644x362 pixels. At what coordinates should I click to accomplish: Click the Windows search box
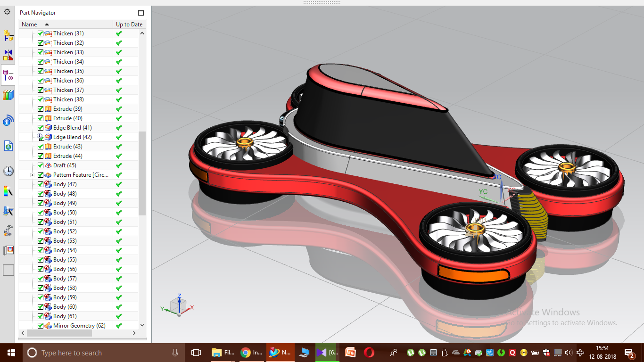[x=105, y=353]
